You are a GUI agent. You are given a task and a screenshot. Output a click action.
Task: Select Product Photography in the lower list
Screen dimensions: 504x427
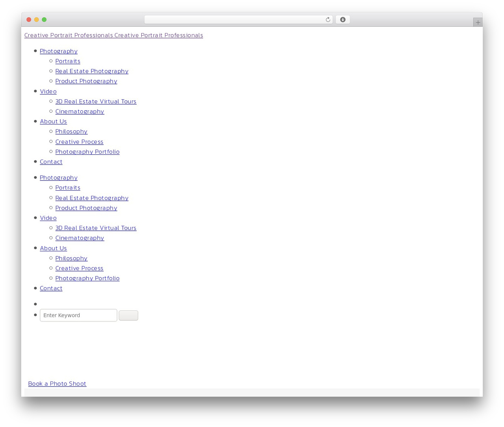click(x=86, y=208)
